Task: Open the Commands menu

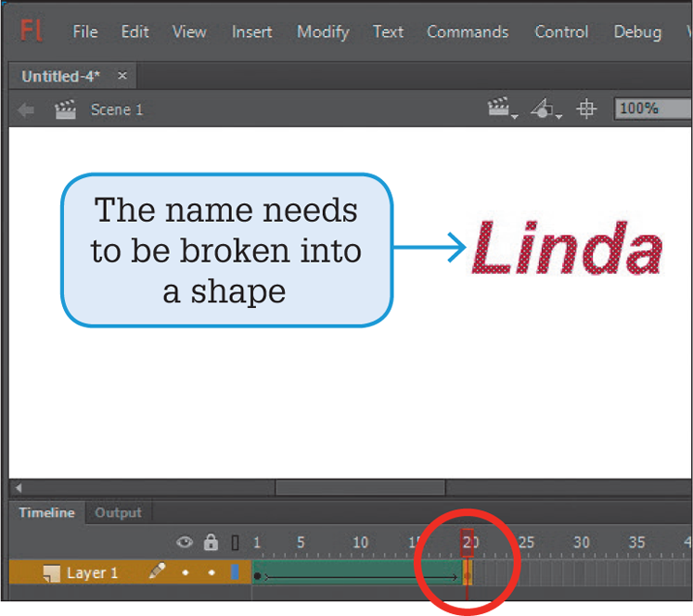Action: point(468,32)
